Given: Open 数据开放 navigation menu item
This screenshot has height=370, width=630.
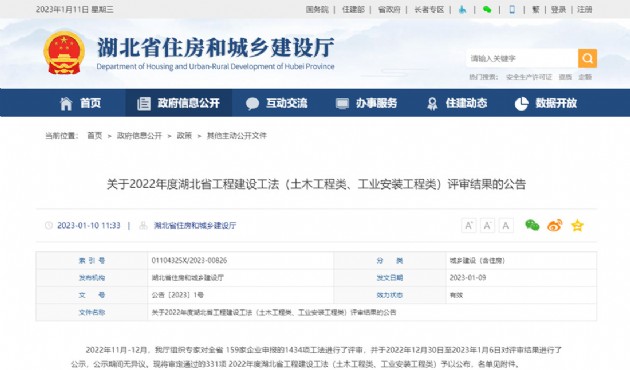Looking at the screenshot, I should [546, 103].
